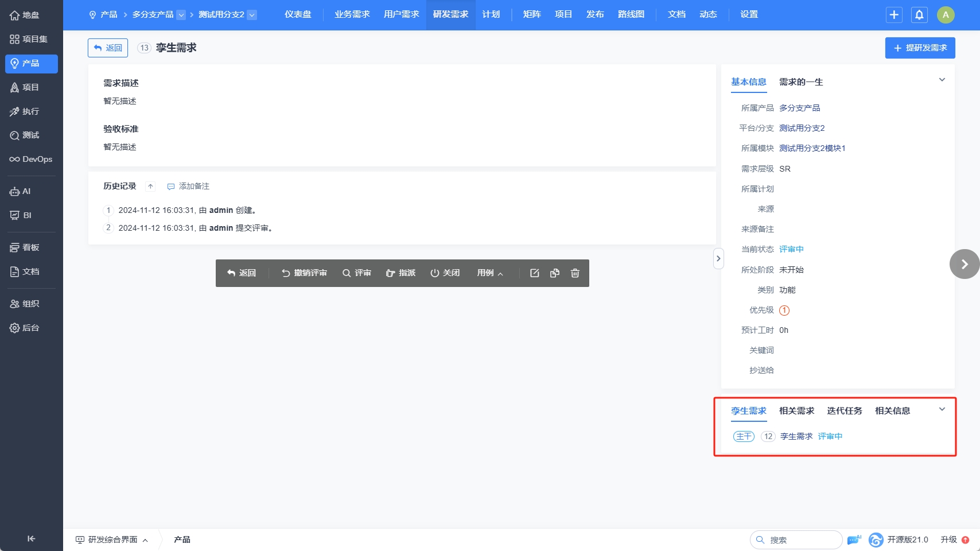Switch to the 迭代任务 tab
The width and height of the screenshot is (980, 551).
click(x=844, y=411)
